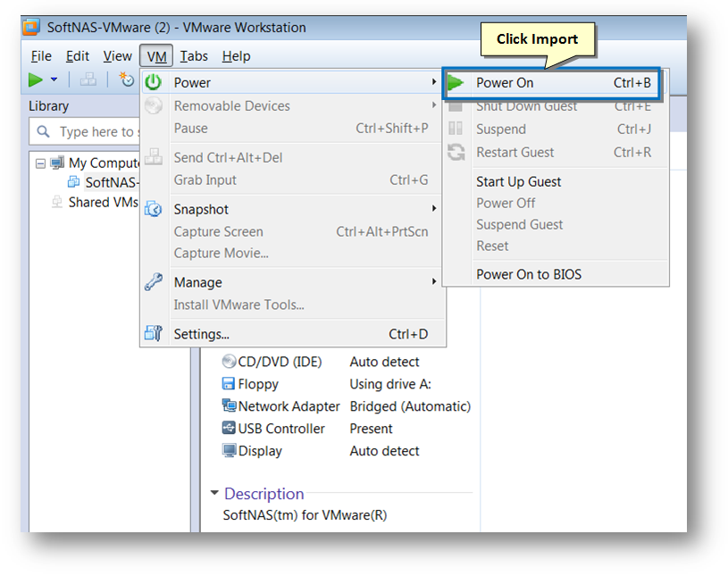Click the Send Ctrl+Alt+Del toolbar icon
Viewport: 728px width, 576px height.
(x=88, y=79)
